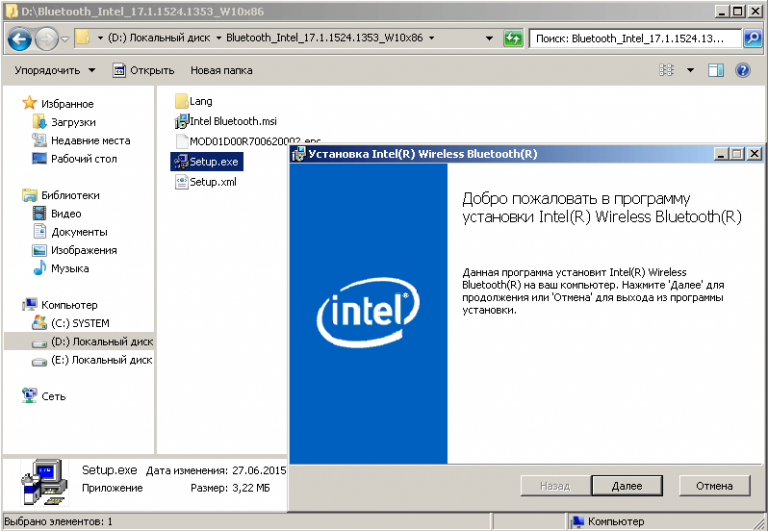The height and width of the screenshot is (531, 768).
Task: Toggle the preview pane icon
Action: (716, 71)
